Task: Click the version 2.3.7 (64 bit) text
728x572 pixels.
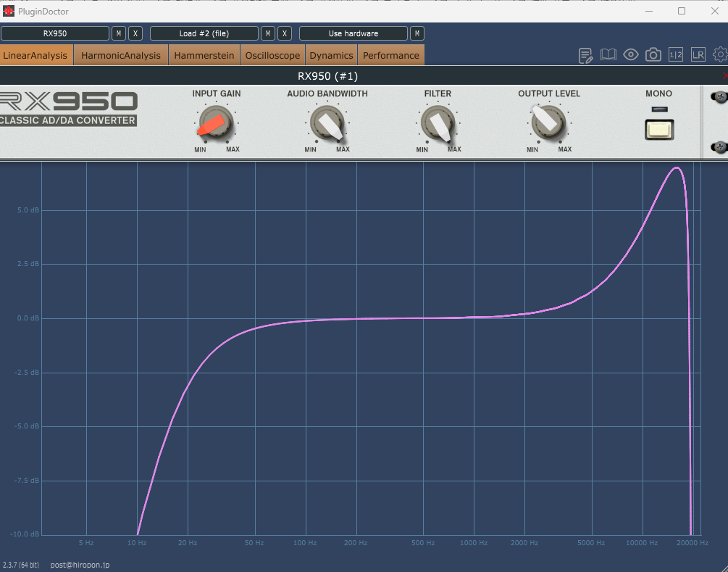Action: (x=20, y=565)
